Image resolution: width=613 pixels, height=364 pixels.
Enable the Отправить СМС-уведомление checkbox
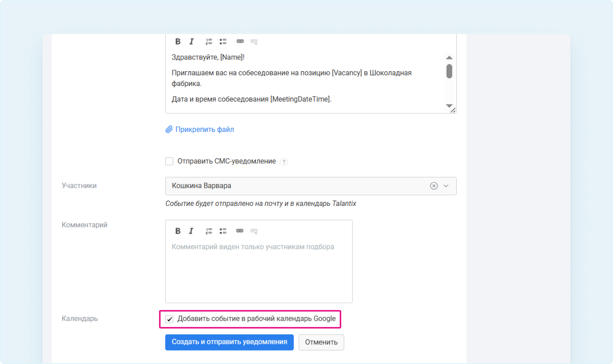[x=169, y=161]
